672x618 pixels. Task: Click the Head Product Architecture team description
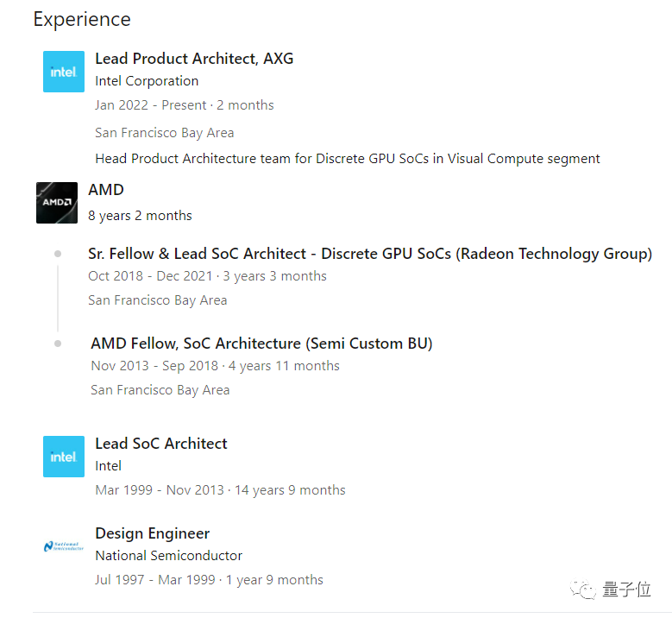(x=347, y=159)
